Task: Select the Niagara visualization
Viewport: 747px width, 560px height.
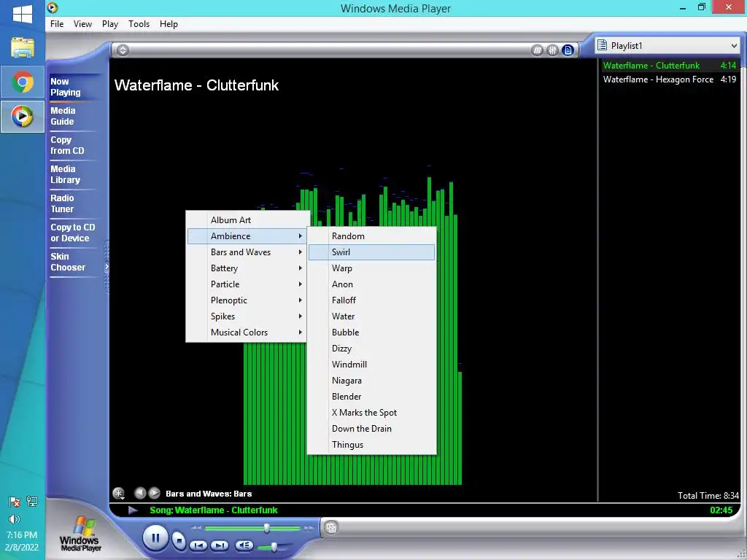Action: (371, 381)
